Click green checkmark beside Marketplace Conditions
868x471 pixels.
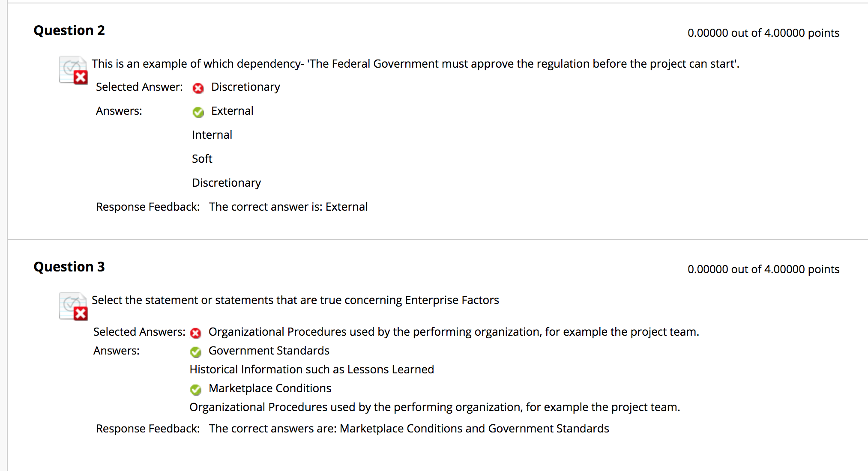point(196,390)
